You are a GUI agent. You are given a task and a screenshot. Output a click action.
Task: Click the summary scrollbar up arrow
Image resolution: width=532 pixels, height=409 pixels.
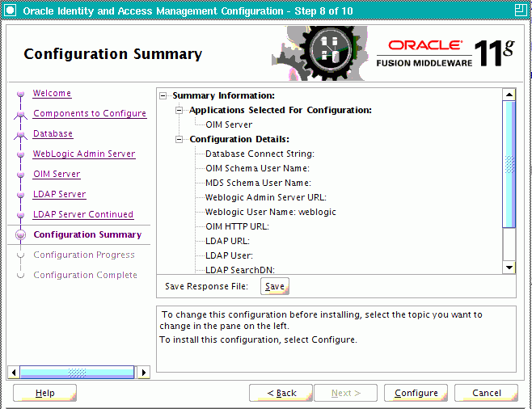click(509, 95)
